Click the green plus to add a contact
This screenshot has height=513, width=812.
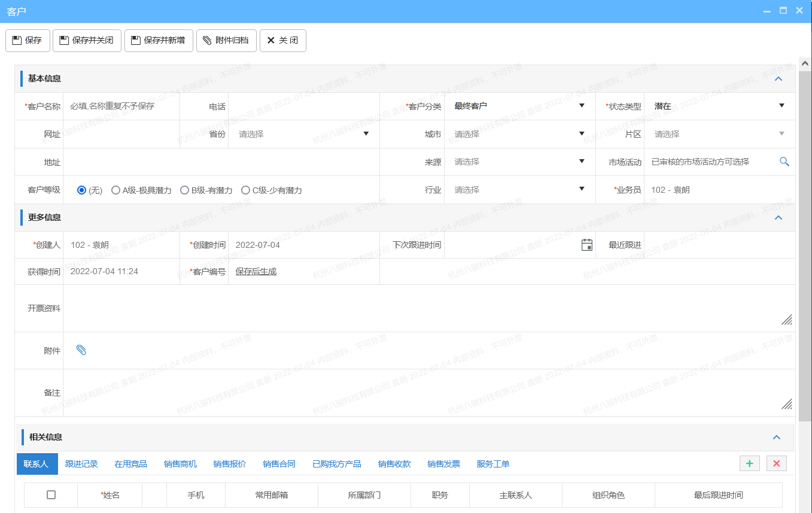point(749,463)
